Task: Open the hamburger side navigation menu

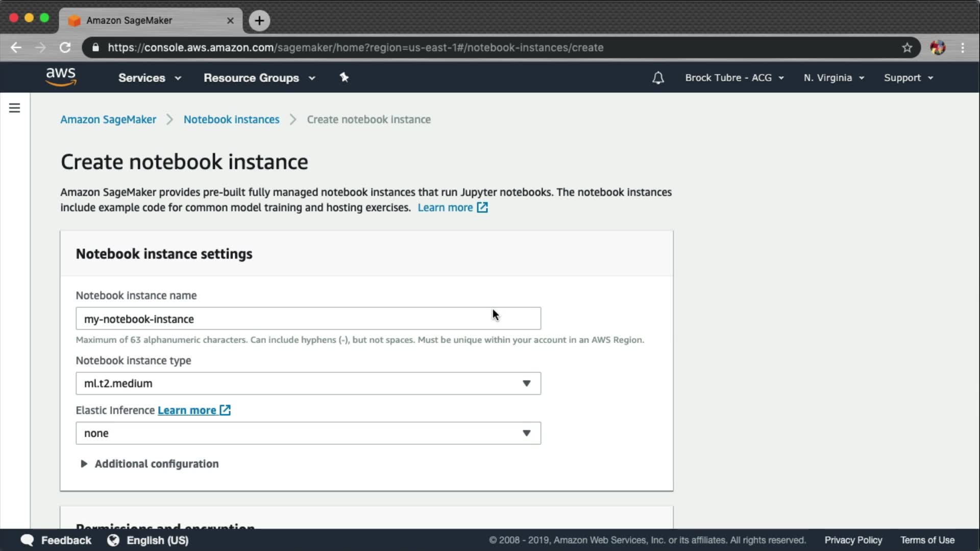Action: (14, 108)
